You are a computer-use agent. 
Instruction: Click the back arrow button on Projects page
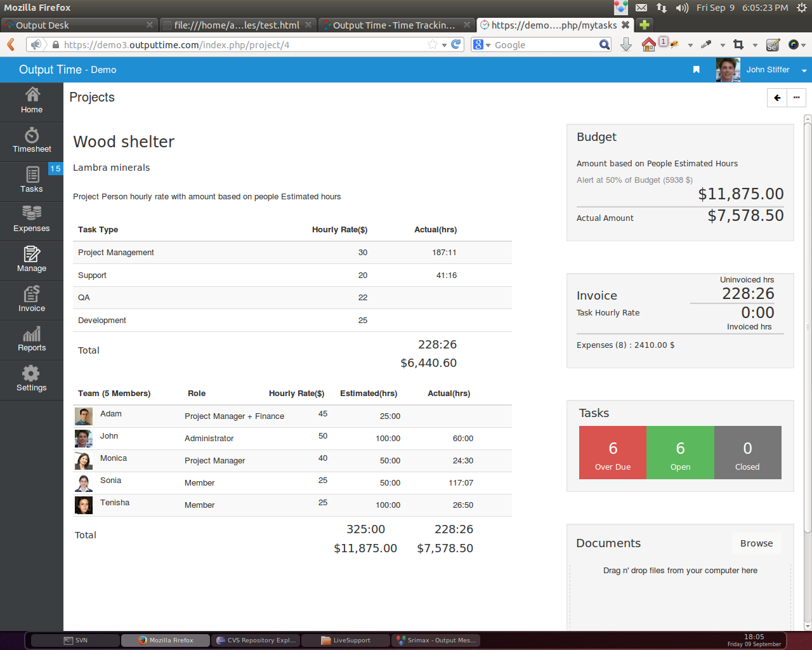point(777,98)
